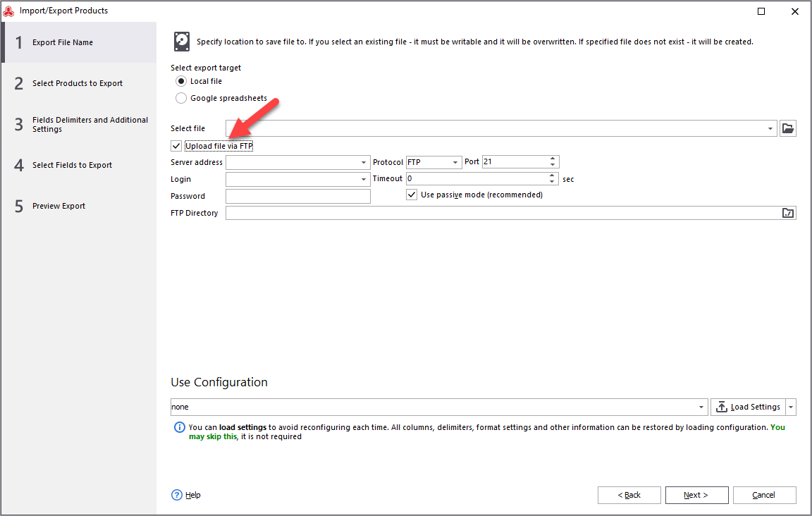The height and width of the screenshot is (516, 812).
Task: Choose Google spreadsheets as export target
Action: [x=181, y=99]
